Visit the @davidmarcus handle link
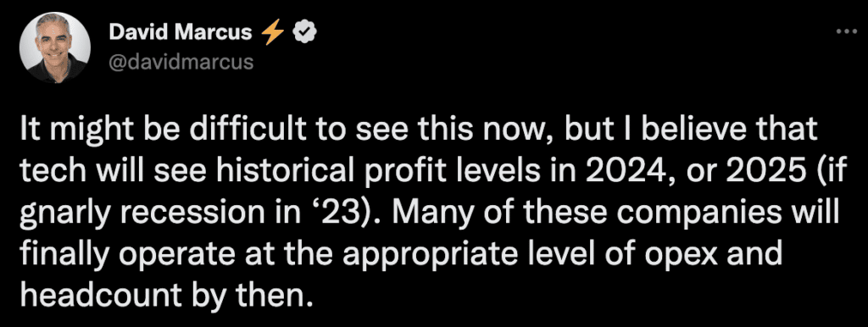The image size is (868, 327). (x=181, y=61)
